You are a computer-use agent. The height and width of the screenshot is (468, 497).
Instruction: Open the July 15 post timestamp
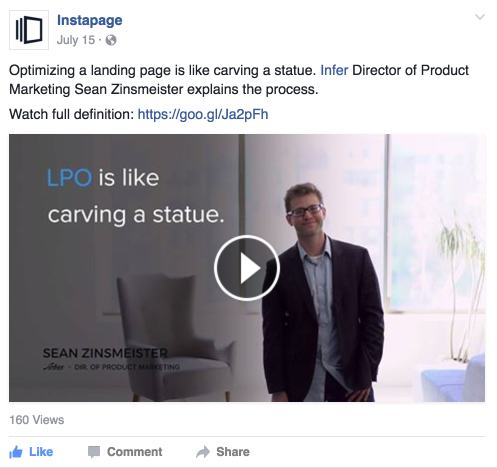[x=76, y=40]
